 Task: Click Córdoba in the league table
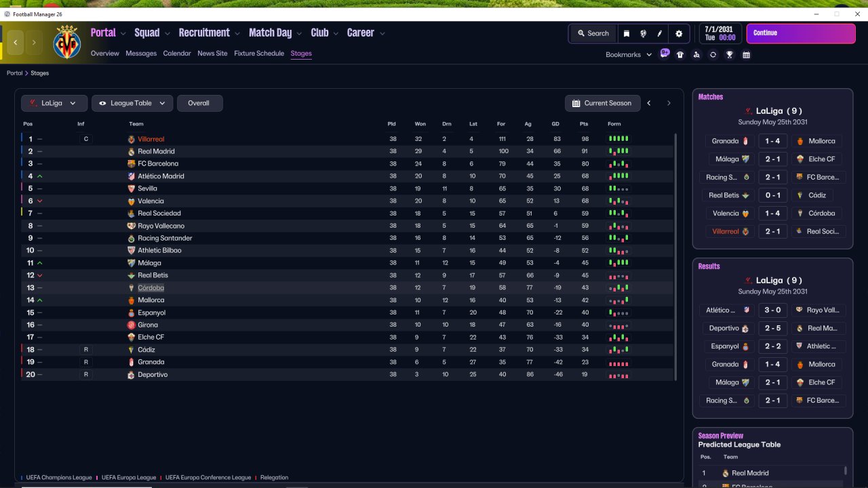[x=151, y=288]
